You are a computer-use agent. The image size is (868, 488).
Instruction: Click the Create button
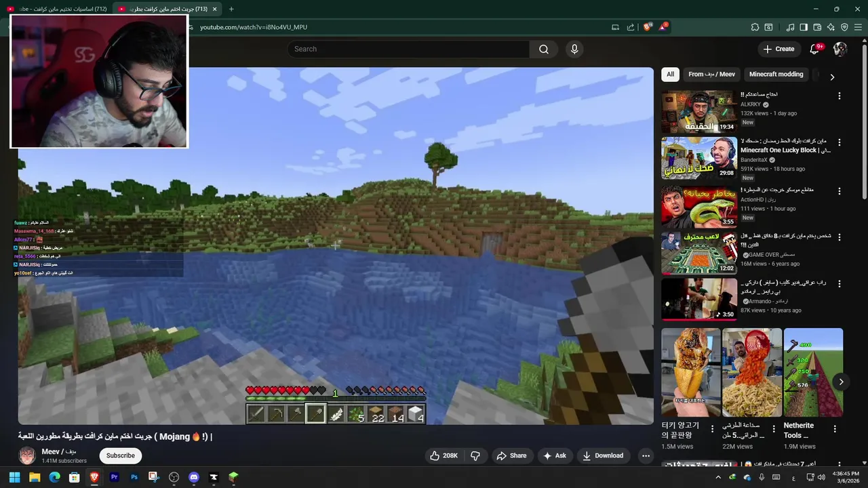(x=778, y=49)
